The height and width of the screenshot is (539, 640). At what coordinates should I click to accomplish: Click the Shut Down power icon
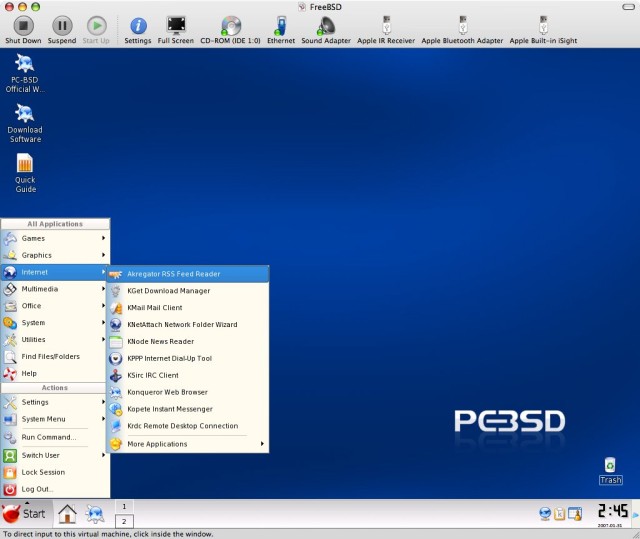[23, 26]
